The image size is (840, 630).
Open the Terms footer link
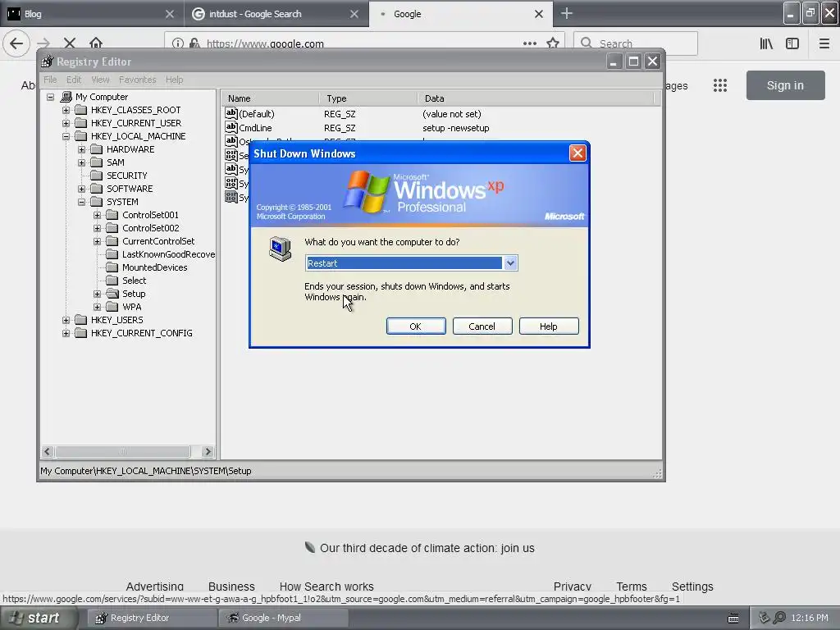click(x=631, y=587)
